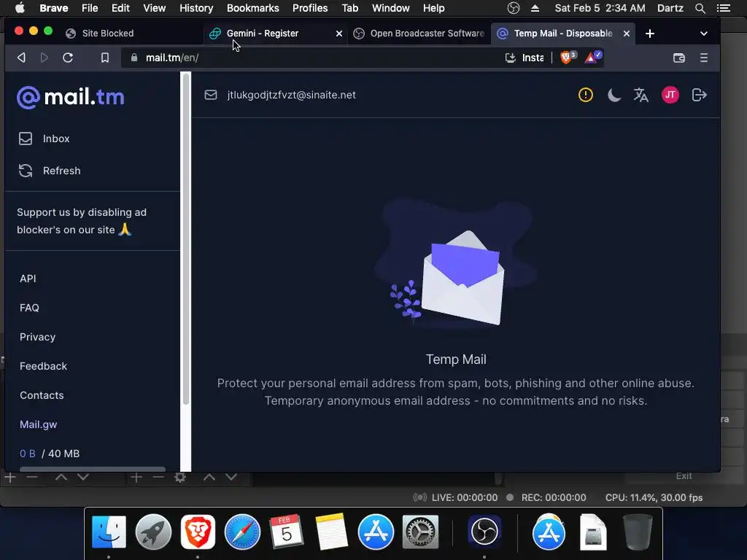Open the Brave Rewards triangle icon

tap(592, 58)
